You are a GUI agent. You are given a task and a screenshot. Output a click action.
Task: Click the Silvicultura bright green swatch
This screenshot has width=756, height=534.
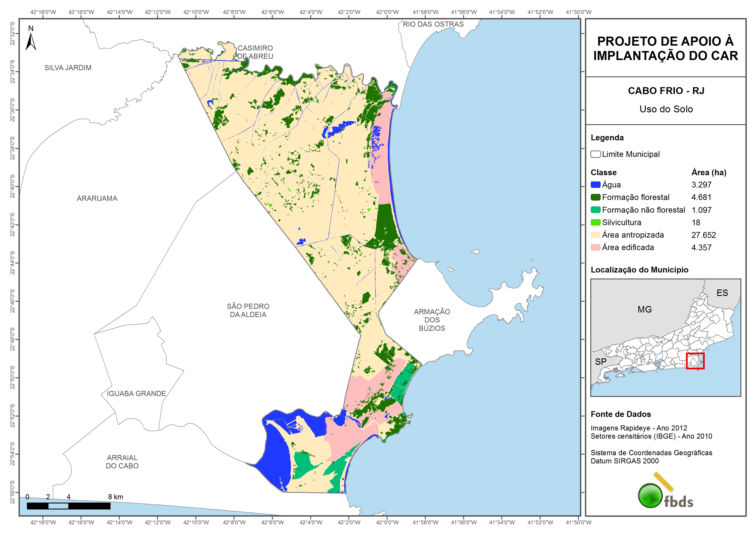point(595,222)
